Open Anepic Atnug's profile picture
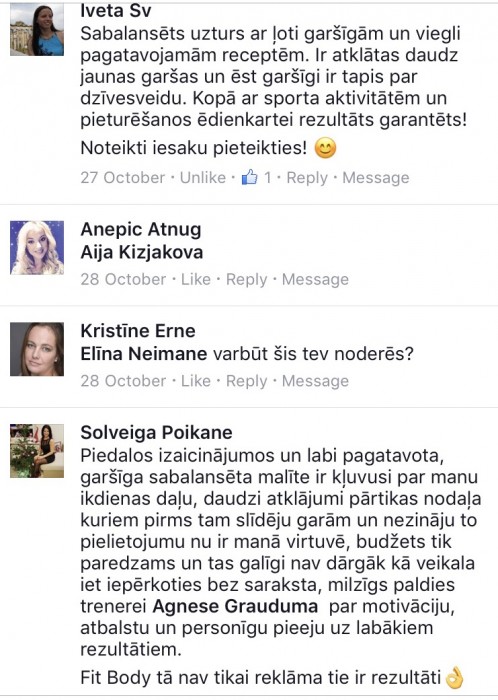Screen dimensions: 498x700 37,247
